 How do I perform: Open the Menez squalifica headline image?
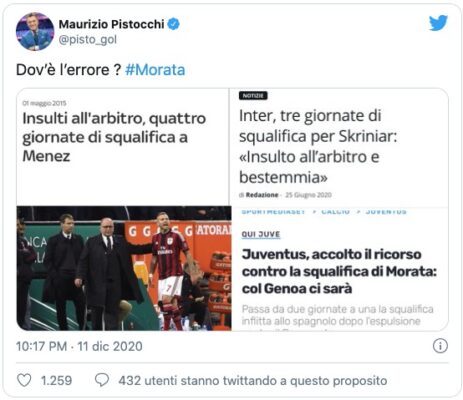point(123,147)
